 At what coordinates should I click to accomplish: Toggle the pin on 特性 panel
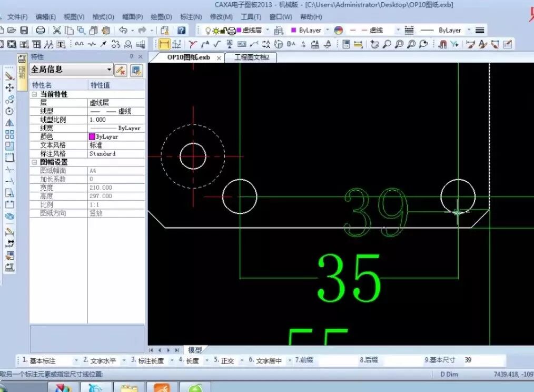pyautogui.click(x=132, y=57)
